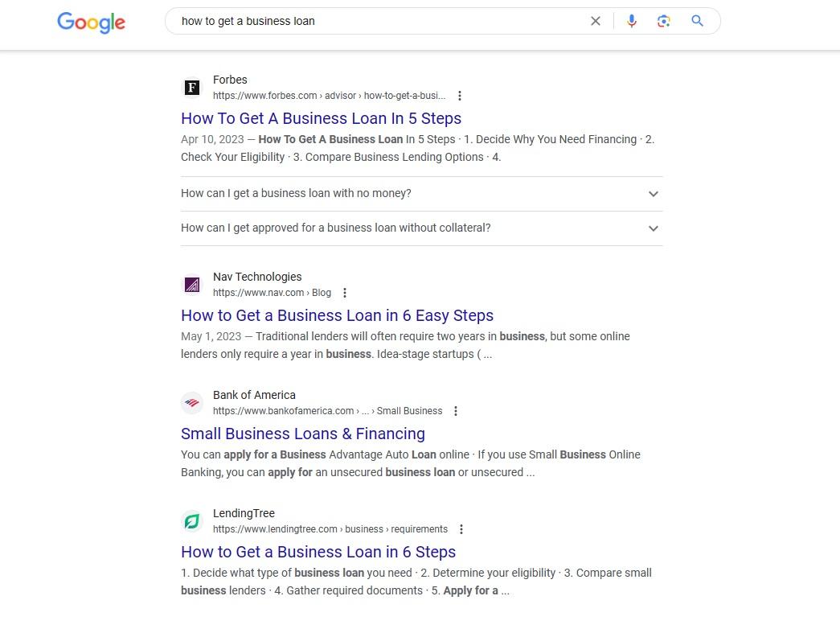The width and height of the screenshot is (840, 629).
Task: Click the search magnifier icon
Action: coord(697,21)
